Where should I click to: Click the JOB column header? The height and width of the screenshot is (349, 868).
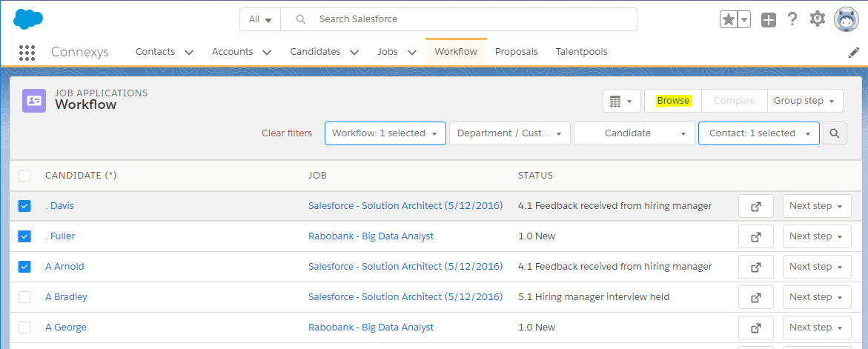point(318,176)
